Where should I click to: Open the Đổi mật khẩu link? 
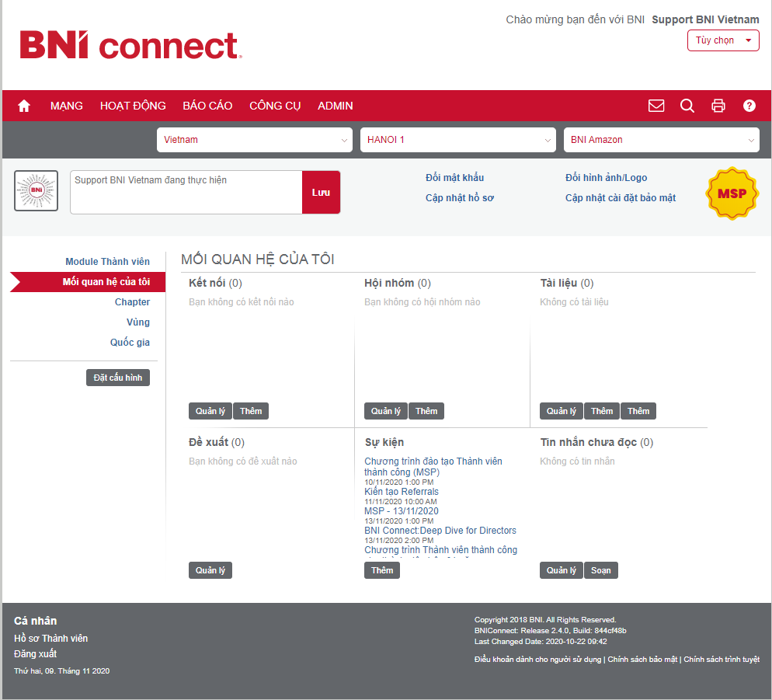pyautogui.click(x=454, y=178)
